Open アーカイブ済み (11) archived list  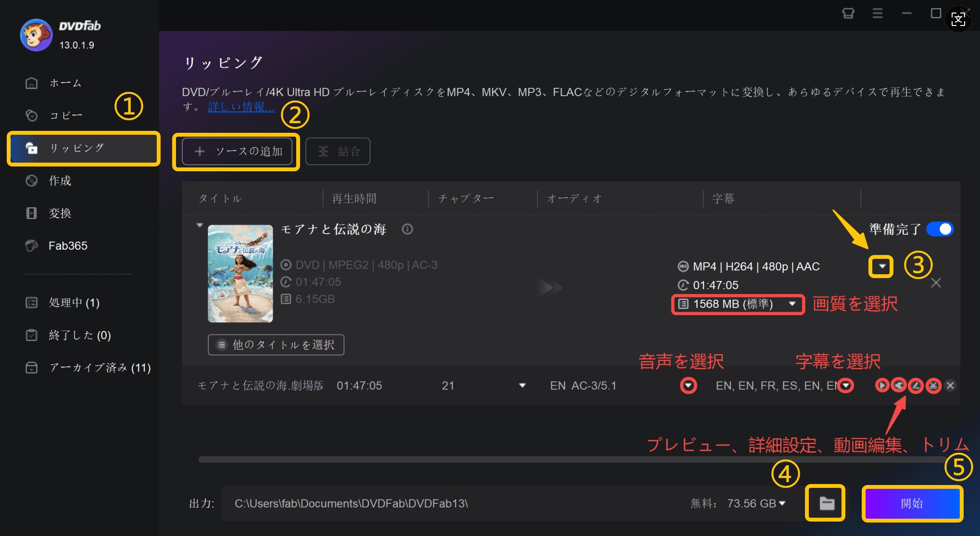pyautogui.click(x=88, y=368)
